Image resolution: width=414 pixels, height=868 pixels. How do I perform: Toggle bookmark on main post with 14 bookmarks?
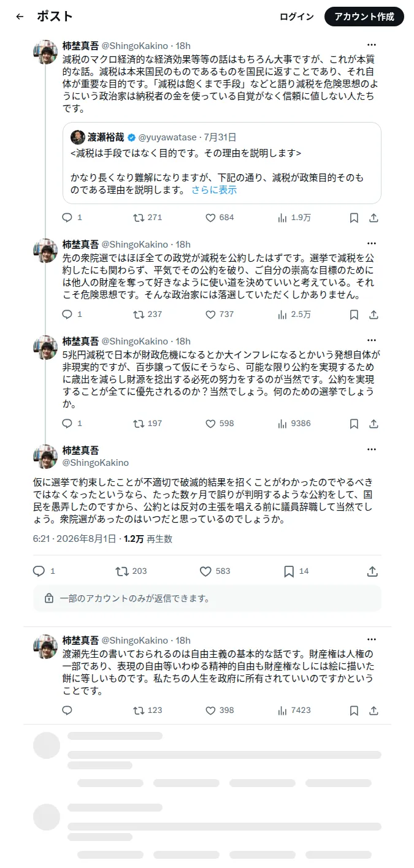[289, 571]
